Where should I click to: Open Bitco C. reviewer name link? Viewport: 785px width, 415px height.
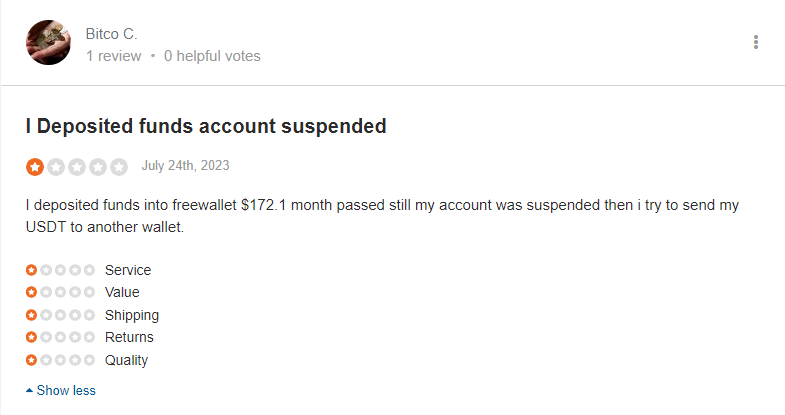pos(111,34)
